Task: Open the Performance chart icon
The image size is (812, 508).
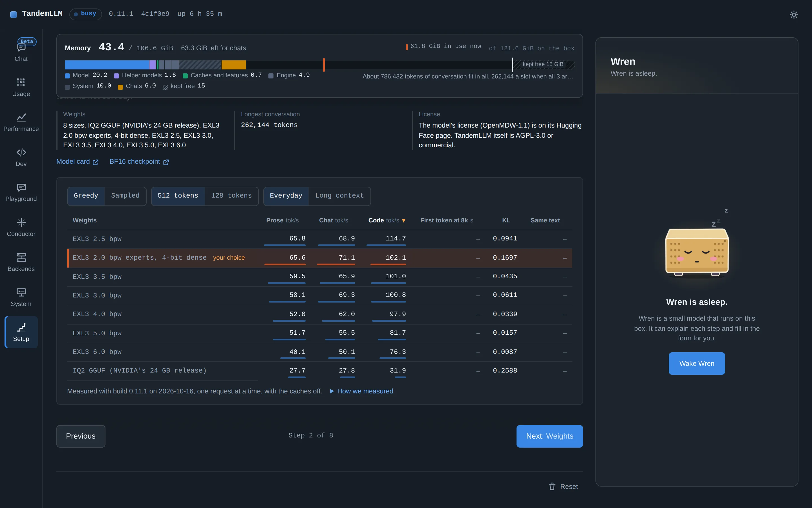Action: pyautogui.click(x=21, y=117)
